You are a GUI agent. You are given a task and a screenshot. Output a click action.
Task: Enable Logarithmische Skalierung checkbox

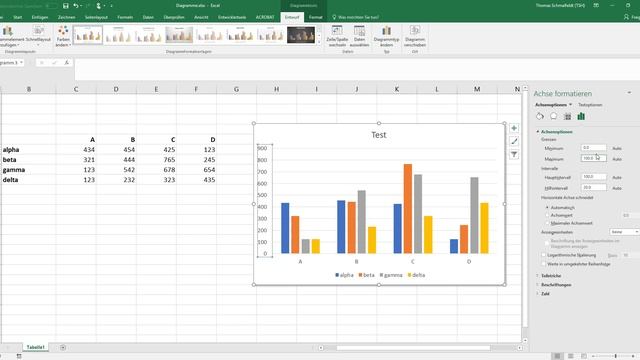(543, 255)
